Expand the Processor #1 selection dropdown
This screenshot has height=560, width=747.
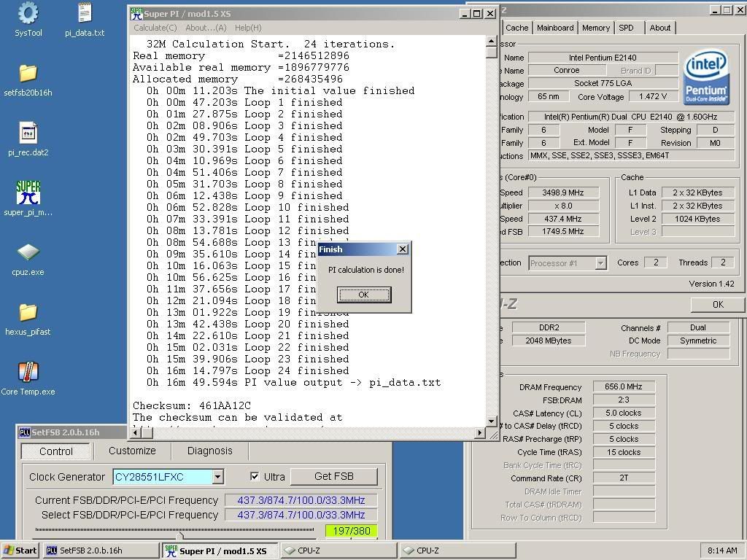(601, 262)
